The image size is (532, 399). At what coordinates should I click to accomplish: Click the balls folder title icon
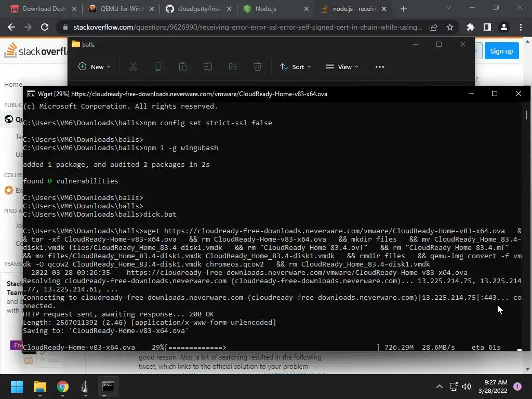click(x=76, y=44)
